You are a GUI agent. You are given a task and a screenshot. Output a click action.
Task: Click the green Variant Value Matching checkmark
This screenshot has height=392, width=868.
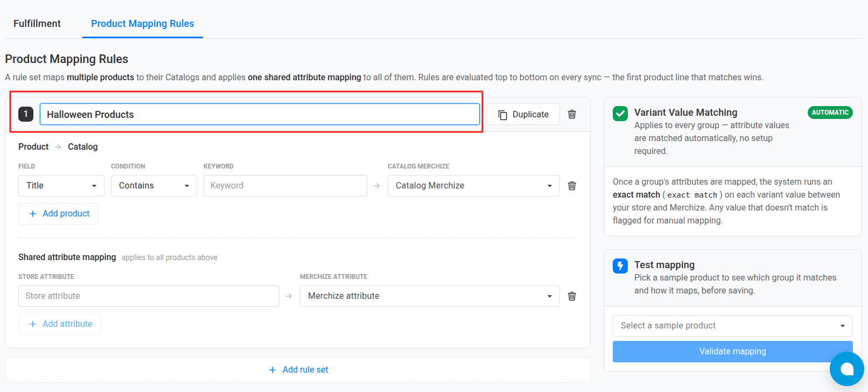coord(620,114)
